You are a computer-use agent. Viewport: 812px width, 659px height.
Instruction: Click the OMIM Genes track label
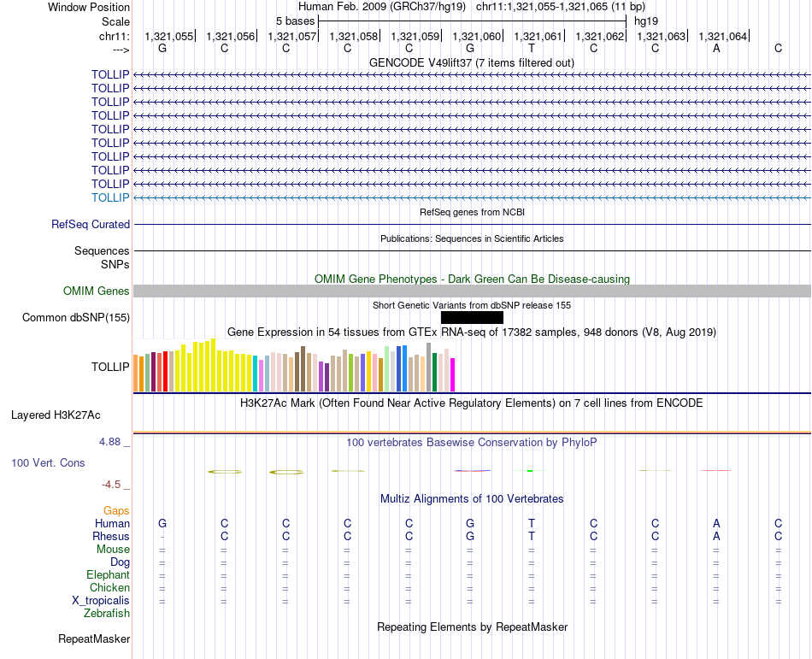coord(97,291)
